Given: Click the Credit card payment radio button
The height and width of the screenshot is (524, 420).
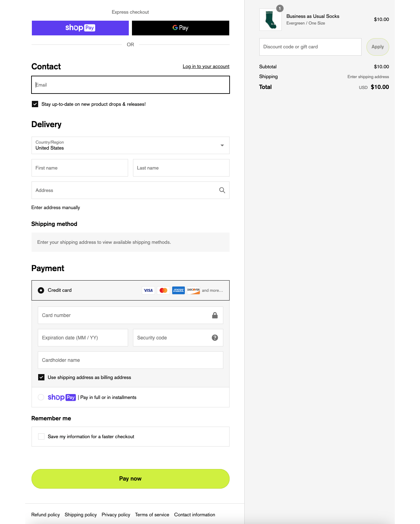Looking at the screenshot, I should [x=41, y=290].
